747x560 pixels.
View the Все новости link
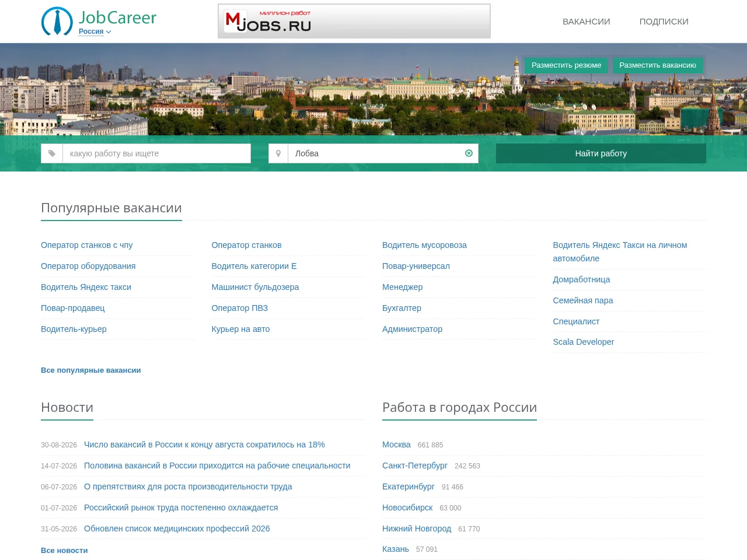[64, 551]
